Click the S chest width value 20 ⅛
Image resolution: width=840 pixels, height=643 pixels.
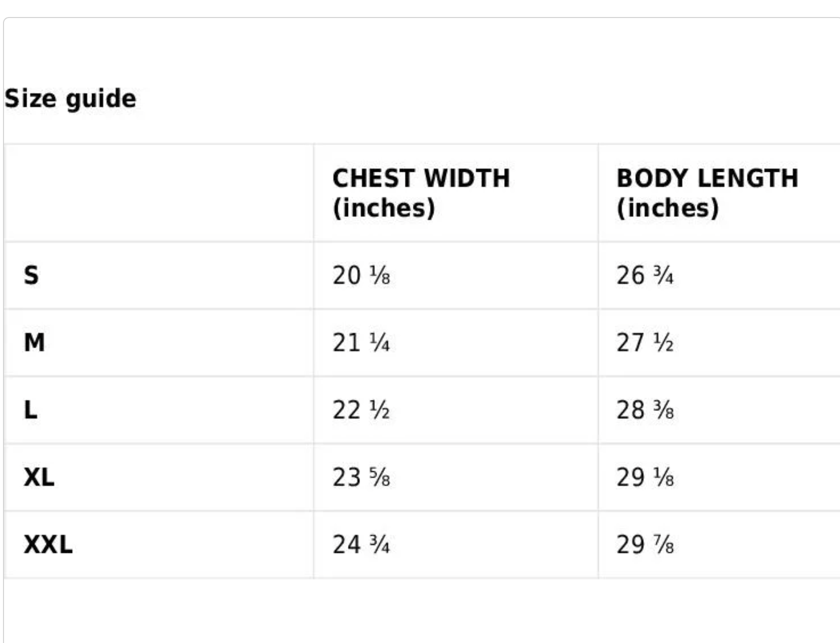click(x=361, y=275)
